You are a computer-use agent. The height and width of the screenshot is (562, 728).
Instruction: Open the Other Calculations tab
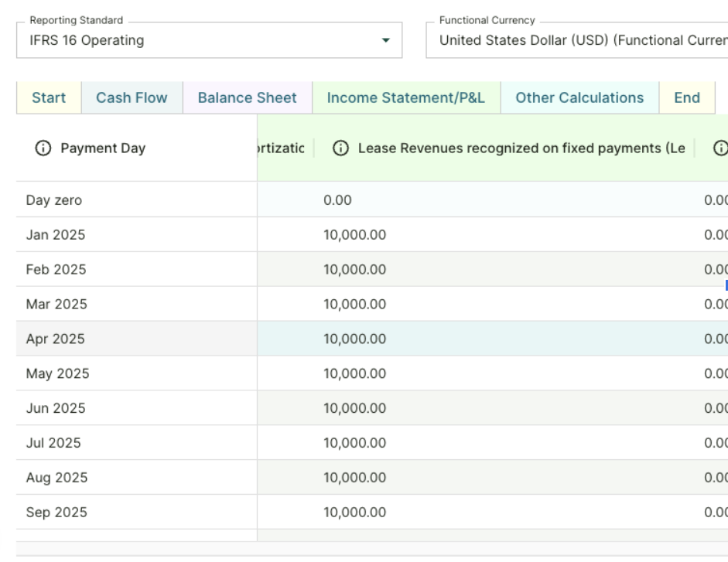point(579,98)
